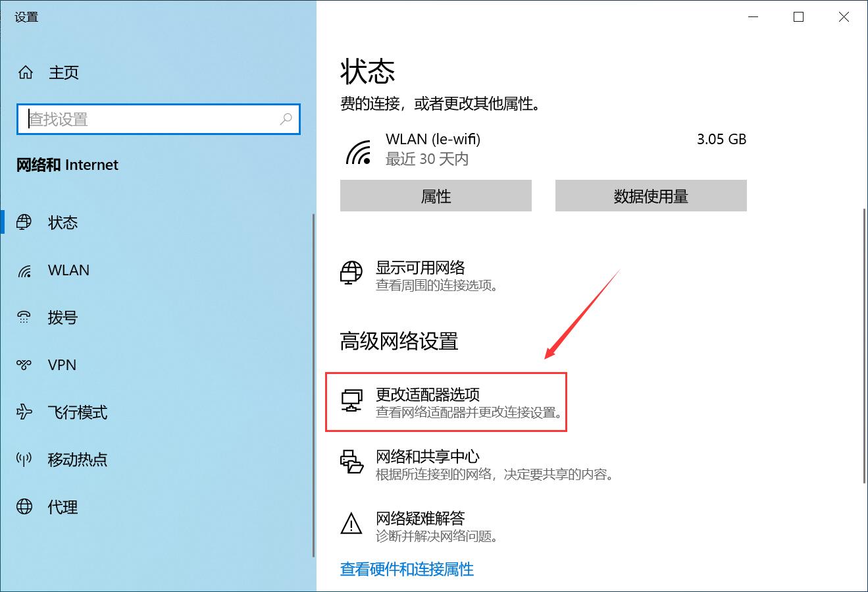Click 诊断并解决网络问题 description
Image resolution: width=868 pixels, height=592 pixels.
pyautogui.click(x=437, y=536)
